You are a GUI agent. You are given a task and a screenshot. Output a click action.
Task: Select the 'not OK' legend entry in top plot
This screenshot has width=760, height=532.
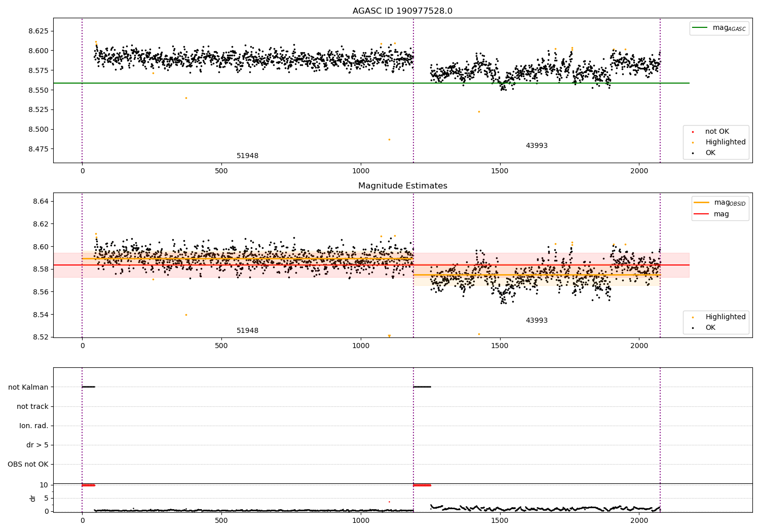click(x=717, y=132)
